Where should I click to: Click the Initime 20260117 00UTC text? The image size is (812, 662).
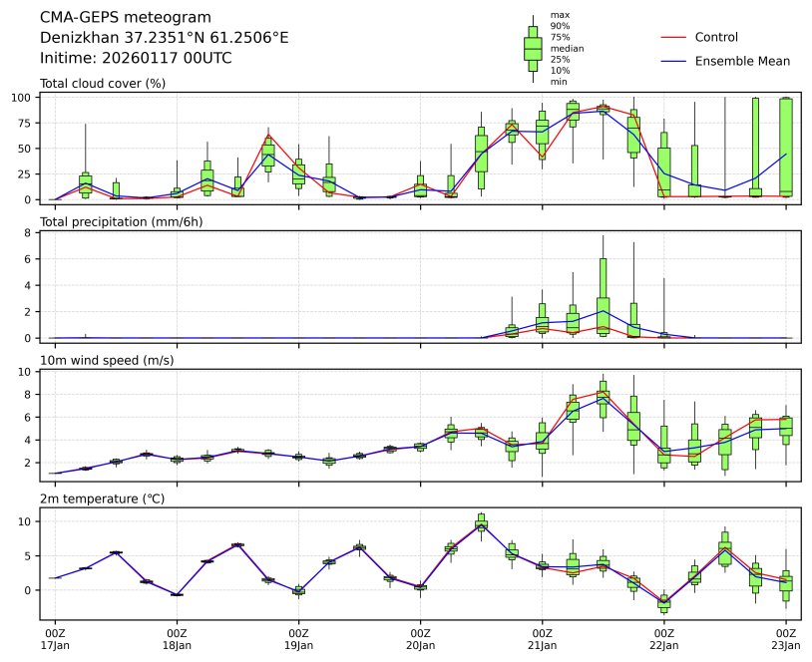click(136, 58)
